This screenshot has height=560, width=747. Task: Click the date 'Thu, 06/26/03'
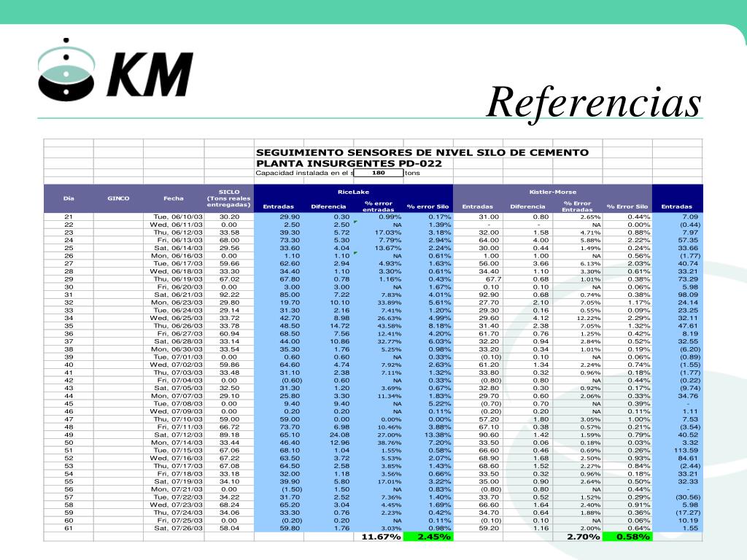click(x=178, y=326)
